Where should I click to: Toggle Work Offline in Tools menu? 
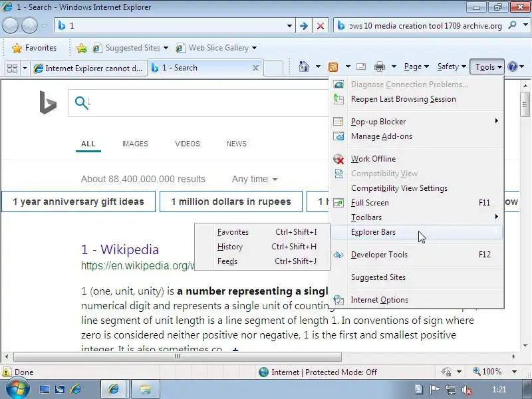(417, 159)
